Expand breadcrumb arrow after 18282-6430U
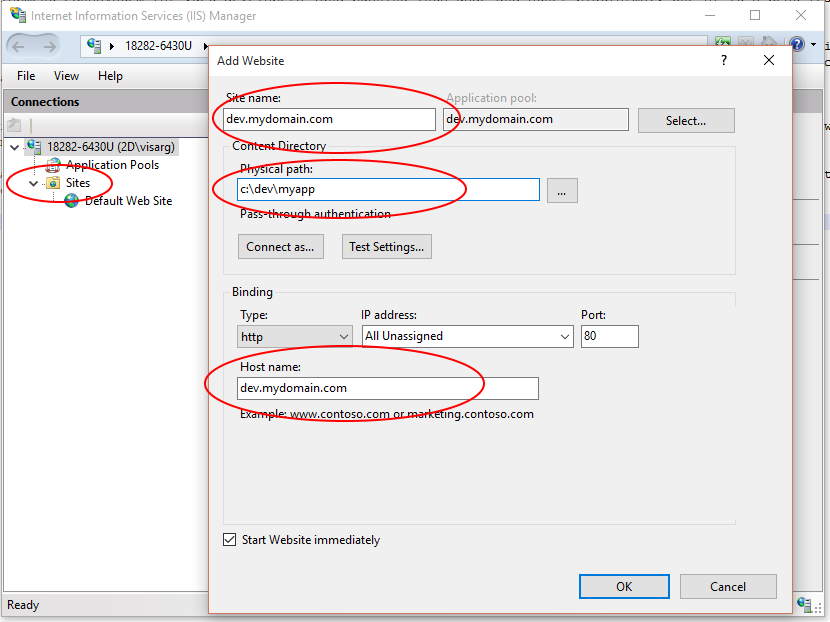 coord(205,47)
